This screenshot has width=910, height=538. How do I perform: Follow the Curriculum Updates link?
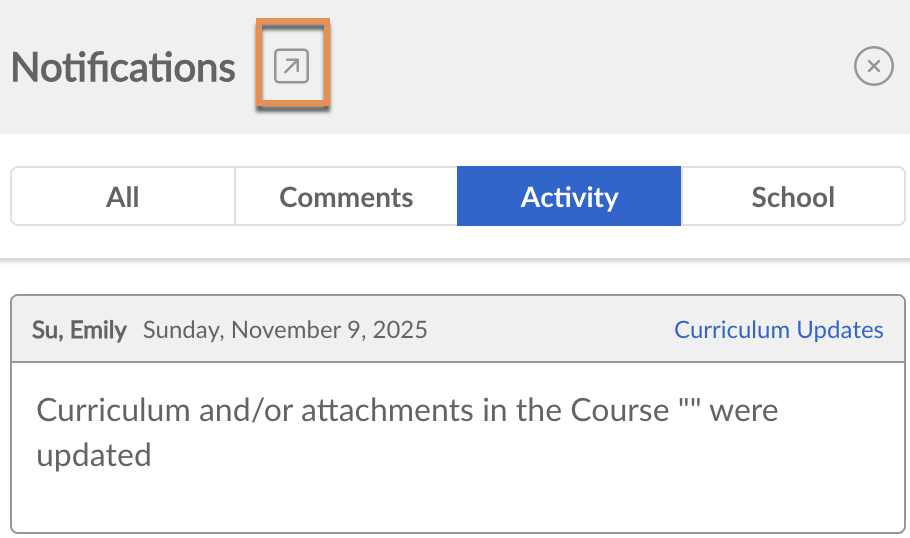pyautogui.click(x=778, y=330)
